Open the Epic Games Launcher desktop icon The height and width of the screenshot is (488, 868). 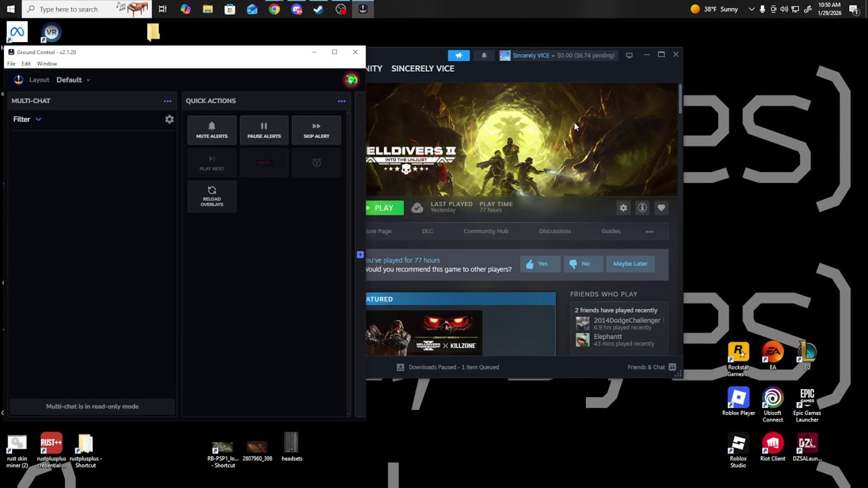[807, 405]
